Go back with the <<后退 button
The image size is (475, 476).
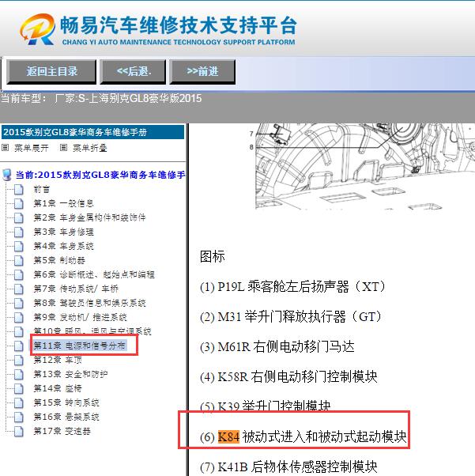[x=133, y=72]
